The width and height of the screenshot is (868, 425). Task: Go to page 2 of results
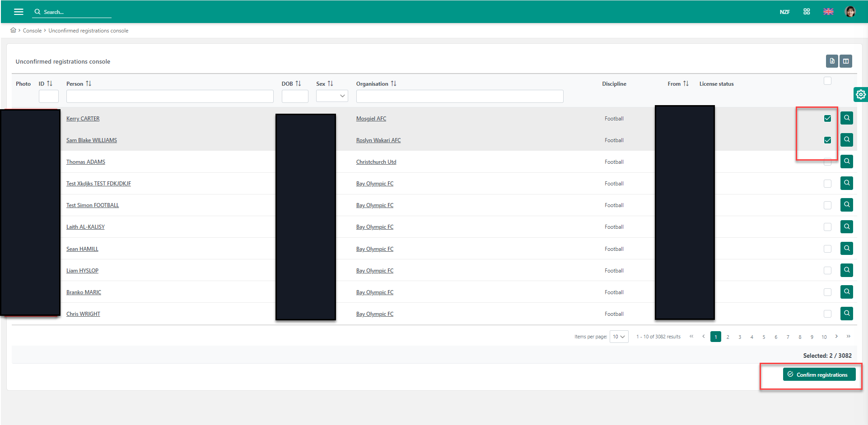pyautogui.click(x=728, y=337)
